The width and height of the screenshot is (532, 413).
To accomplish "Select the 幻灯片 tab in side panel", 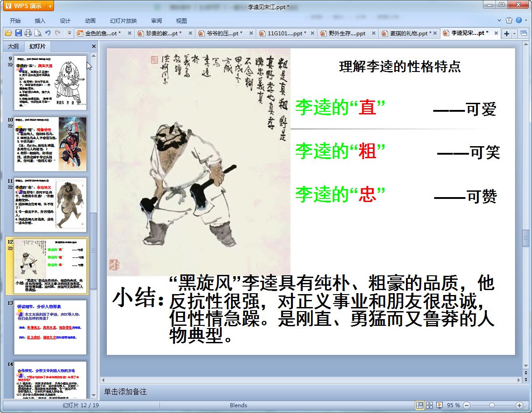I will click(x=37, y=46).
